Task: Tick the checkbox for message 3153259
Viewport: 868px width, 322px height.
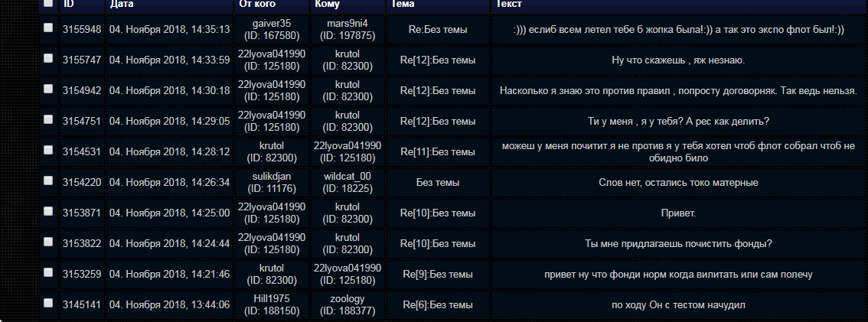Action: [49, 272]
